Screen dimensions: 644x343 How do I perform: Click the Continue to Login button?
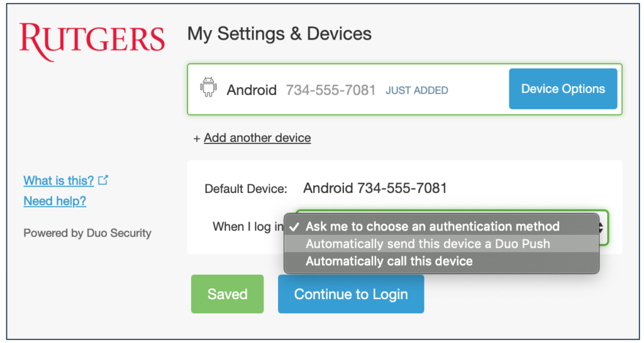[x=351, y=294]
